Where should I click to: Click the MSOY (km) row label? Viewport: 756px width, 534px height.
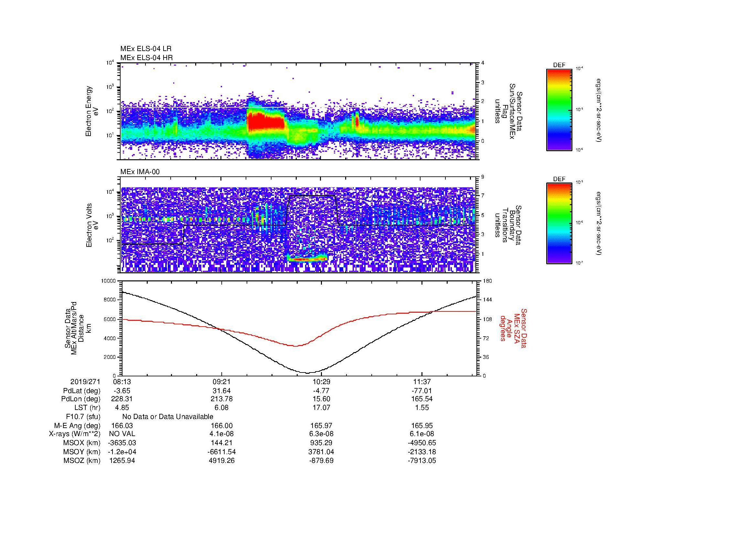82,452
